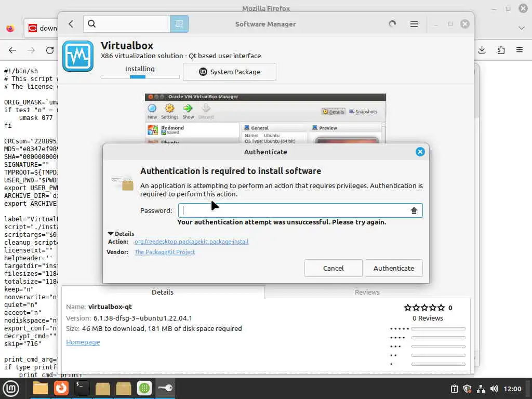532x399 pixels.
Task: Click the VirtualBox Manager screenshot preview
Action: (x=265, y=118)
